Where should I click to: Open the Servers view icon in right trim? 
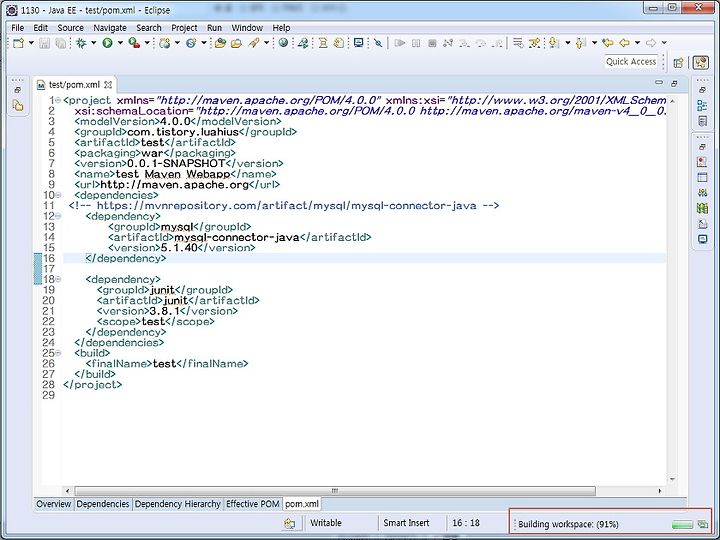tap(702, 193)
